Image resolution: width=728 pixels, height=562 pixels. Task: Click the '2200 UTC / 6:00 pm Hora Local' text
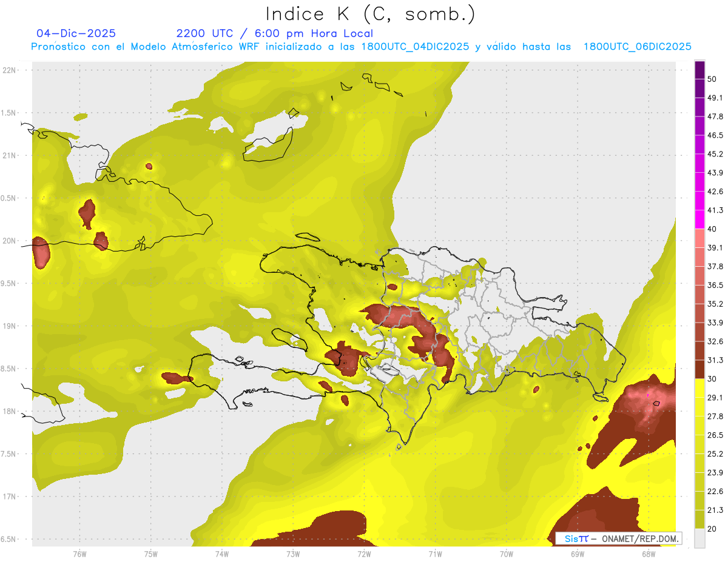[275, 33]
